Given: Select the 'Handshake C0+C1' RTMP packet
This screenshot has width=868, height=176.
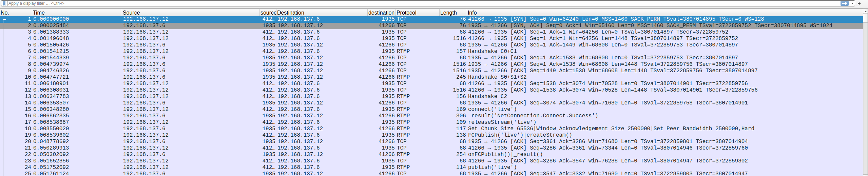Looking at the screenshot, I should click(431, 52).
